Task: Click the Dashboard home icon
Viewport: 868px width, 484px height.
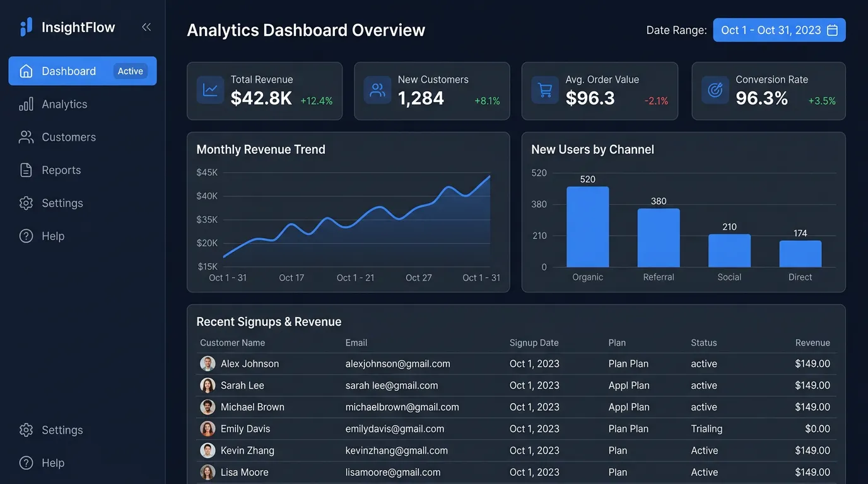Action: [26, 71]
